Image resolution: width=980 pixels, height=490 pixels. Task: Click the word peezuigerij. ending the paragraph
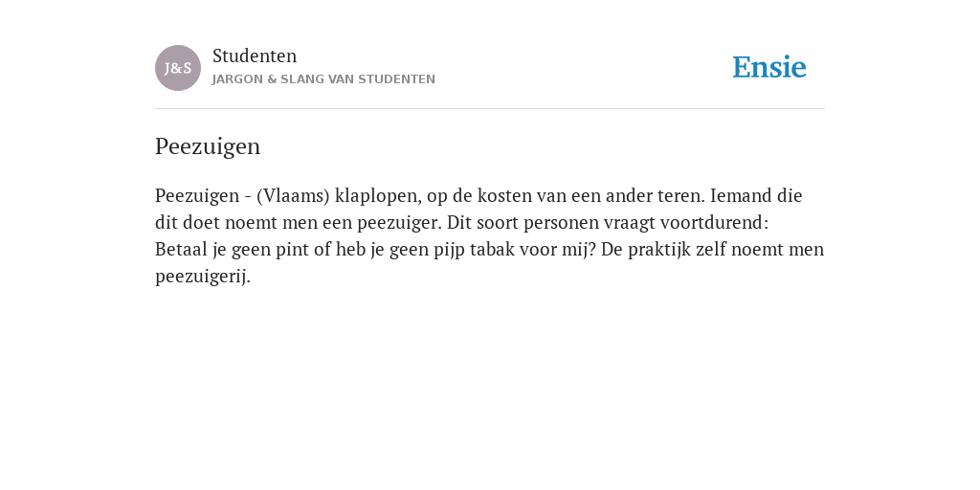(203, 277)
